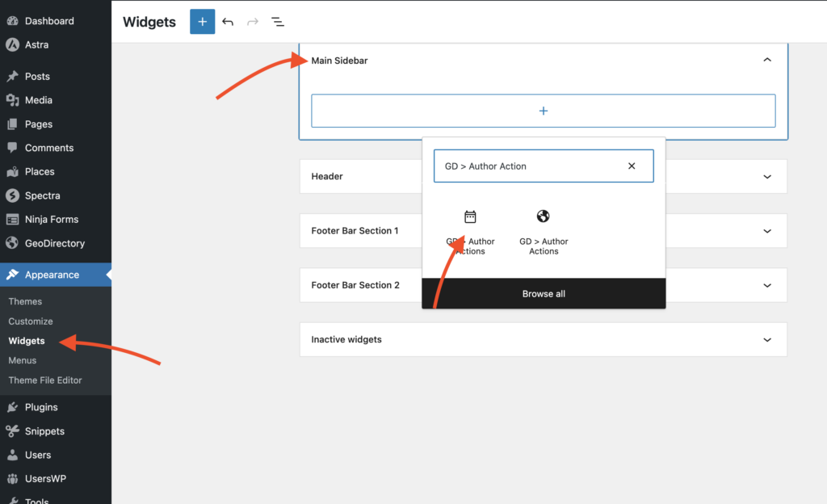Image resolution: width=827 pixels, height=504 pixels.
Task: Expand the Header widget area
Action: point(767,177)
